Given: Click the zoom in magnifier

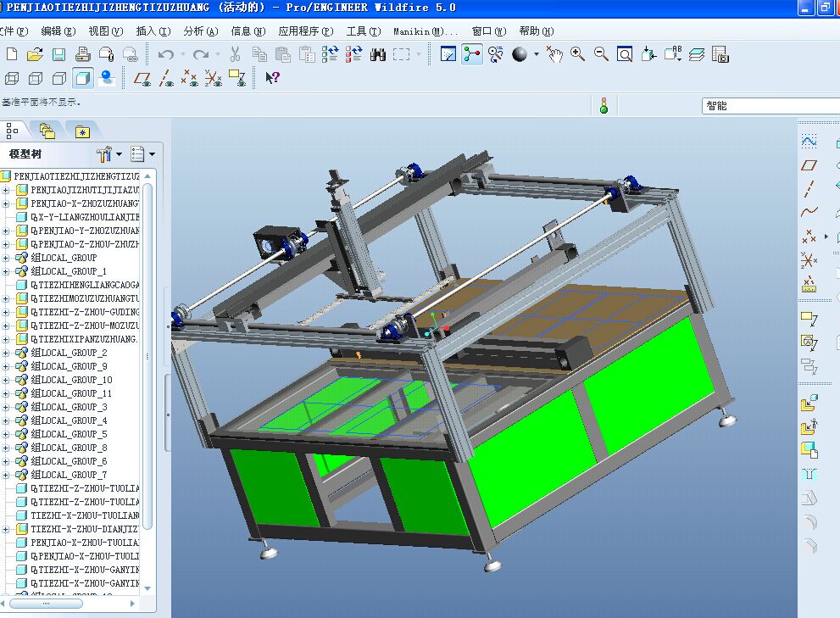Looking at the screenshot, I should (x=577, y=54).
